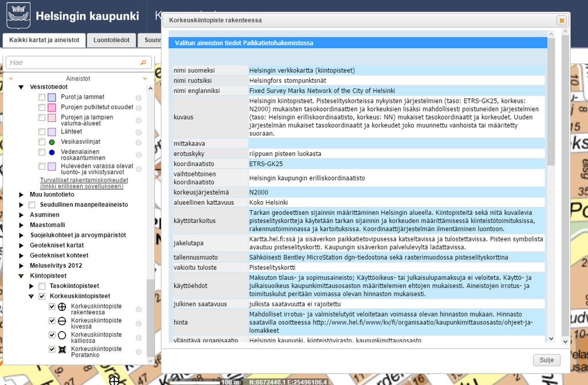
Task: Click the Helsinki city crest logo
Action: pyautogui.click(x=18, y=16)
